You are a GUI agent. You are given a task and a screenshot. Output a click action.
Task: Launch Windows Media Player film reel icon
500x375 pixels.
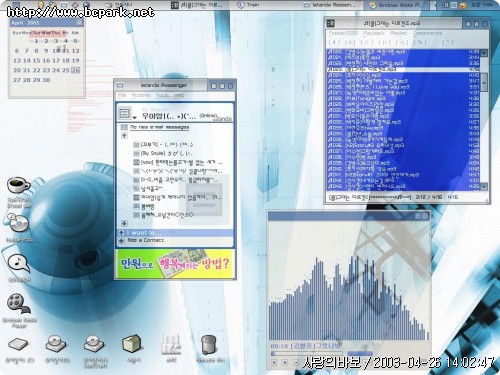click(x=18, y=303)
